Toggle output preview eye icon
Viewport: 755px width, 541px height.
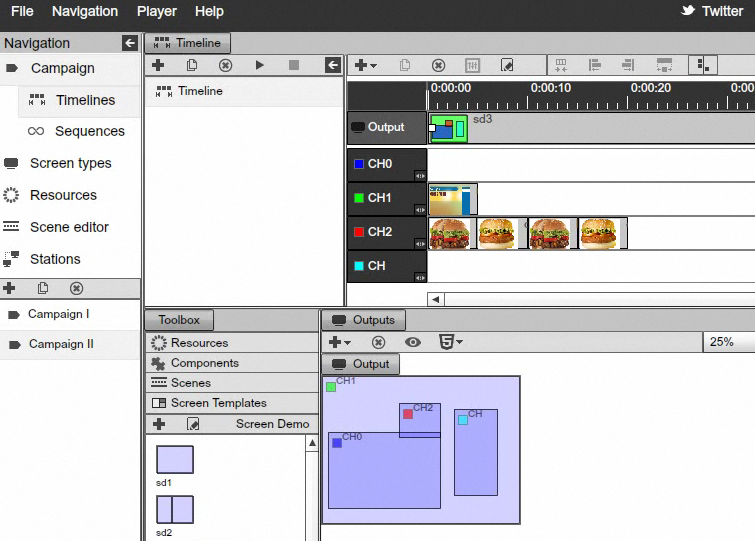412,342
